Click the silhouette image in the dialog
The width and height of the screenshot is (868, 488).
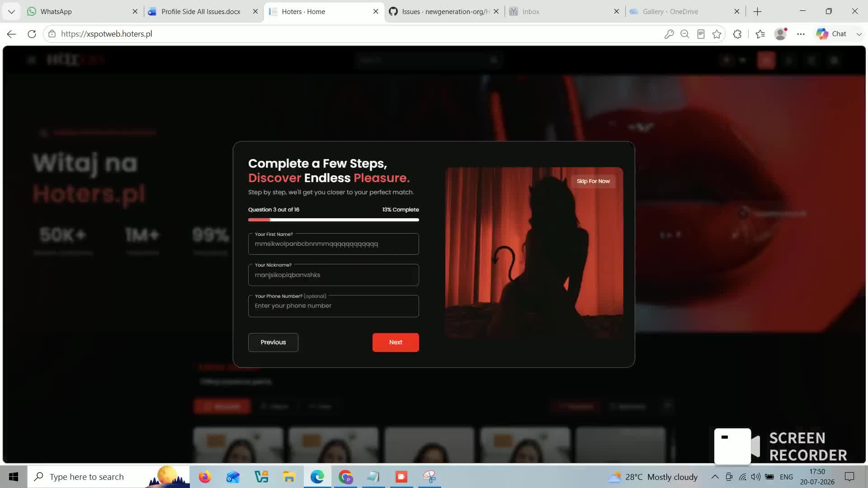click(x=534, y=253)
